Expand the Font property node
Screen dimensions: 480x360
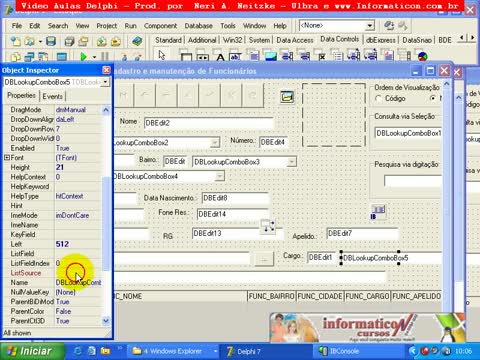[6, 157]
